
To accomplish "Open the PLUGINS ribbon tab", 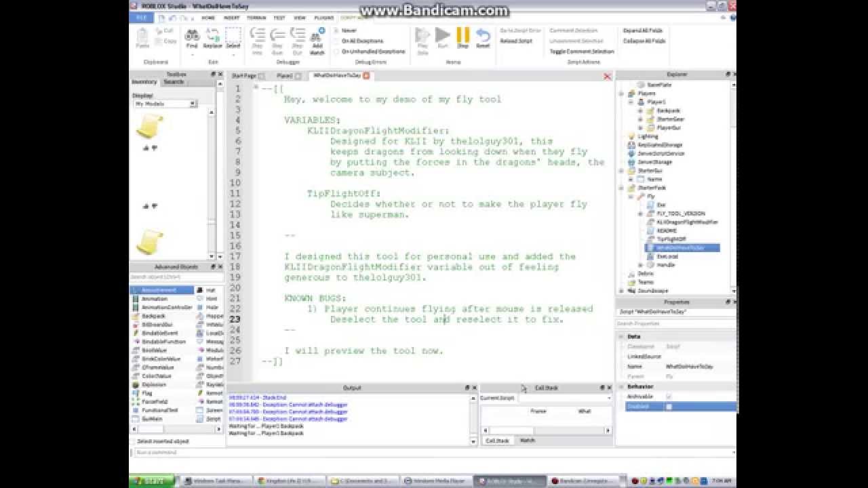I will (x=324, y=18).
